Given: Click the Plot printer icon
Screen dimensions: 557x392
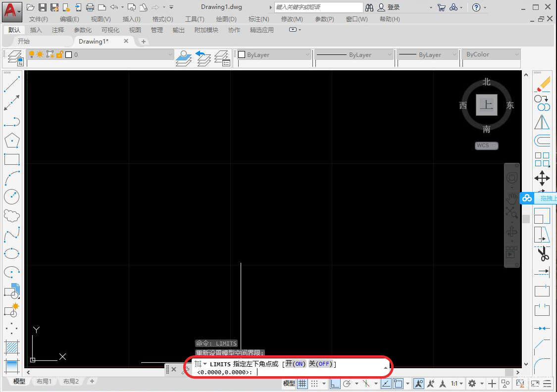Looking at the screenshot, I should 90,7.
